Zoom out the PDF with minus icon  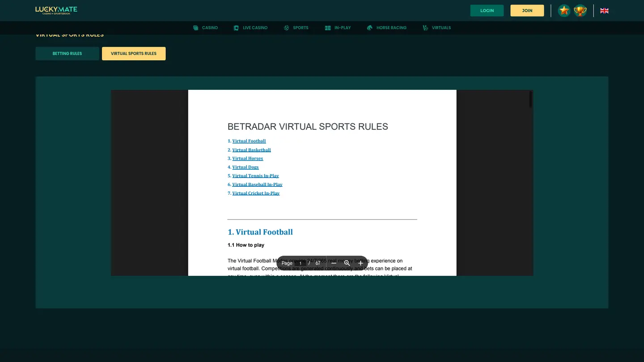click(334, 263)
